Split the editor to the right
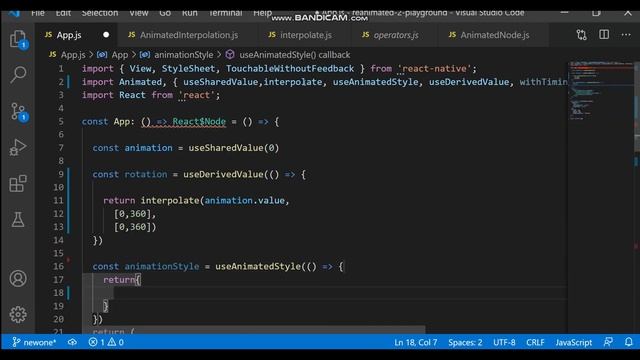 604,35
